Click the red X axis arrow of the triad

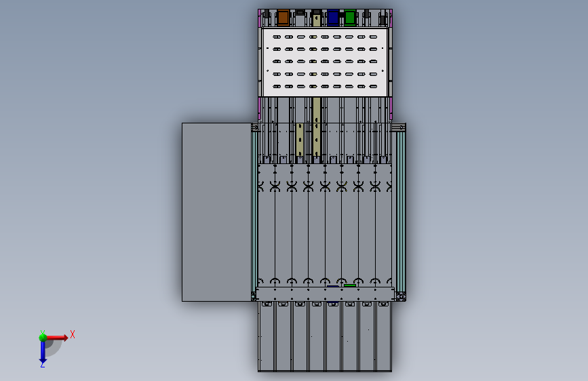56,338
